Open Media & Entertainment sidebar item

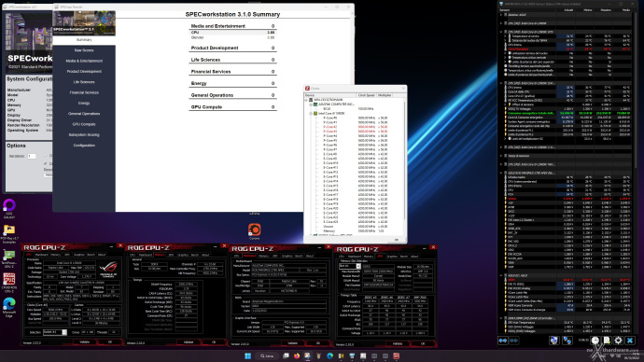[x=84, y=61]
